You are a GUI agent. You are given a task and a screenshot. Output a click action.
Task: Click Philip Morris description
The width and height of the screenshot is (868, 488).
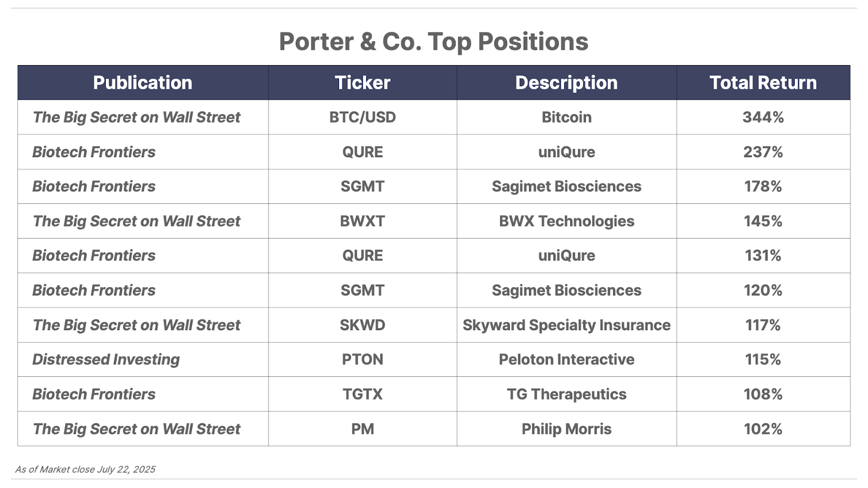pos(566,429)
